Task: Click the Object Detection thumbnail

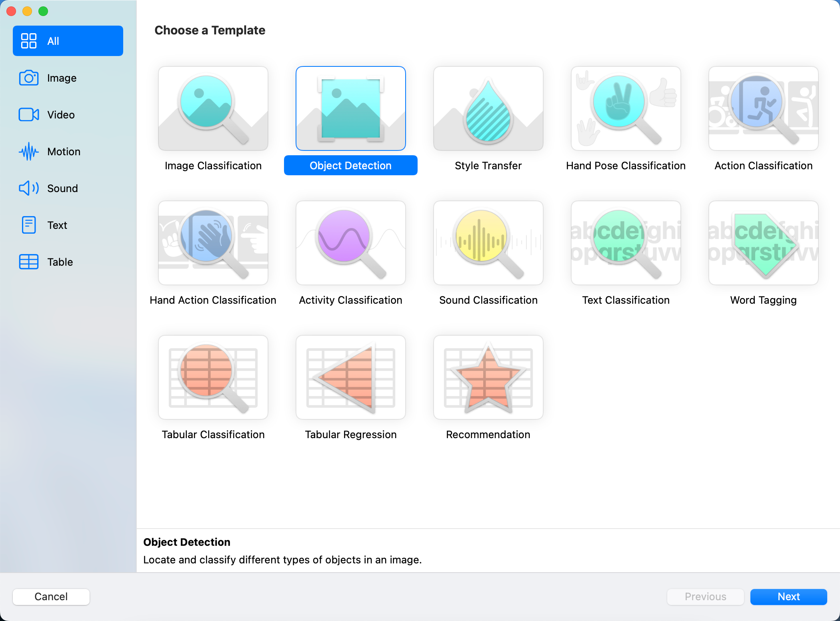Action: point(350,108)
